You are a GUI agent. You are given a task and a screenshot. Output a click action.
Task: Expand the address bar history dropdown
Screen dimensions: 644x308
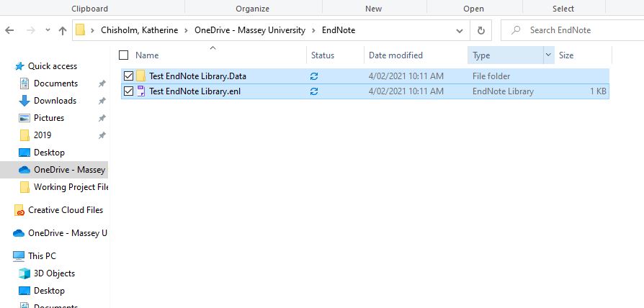[x=460, y=31]
